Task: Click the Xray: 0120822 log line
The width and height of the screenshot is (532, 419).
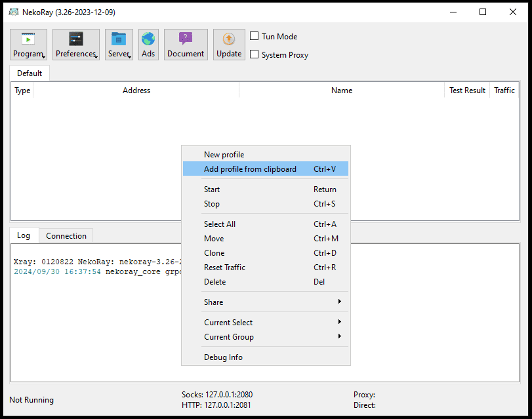Action: 97,262
